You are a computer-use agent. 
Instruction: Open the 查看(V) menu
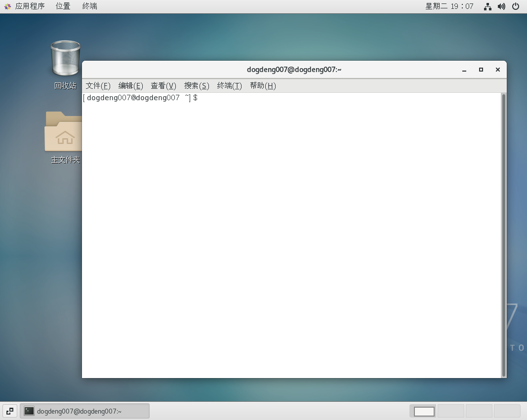point(163,86)
